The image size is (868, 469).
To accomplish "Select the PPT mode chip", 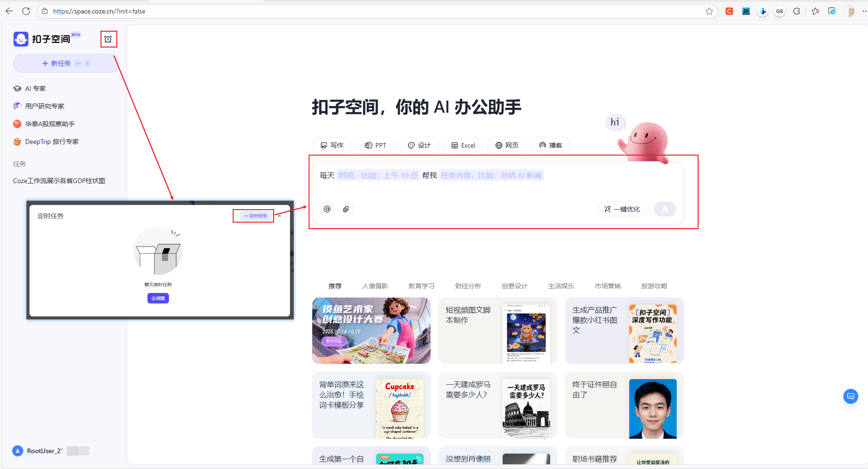I will point(375,145).
